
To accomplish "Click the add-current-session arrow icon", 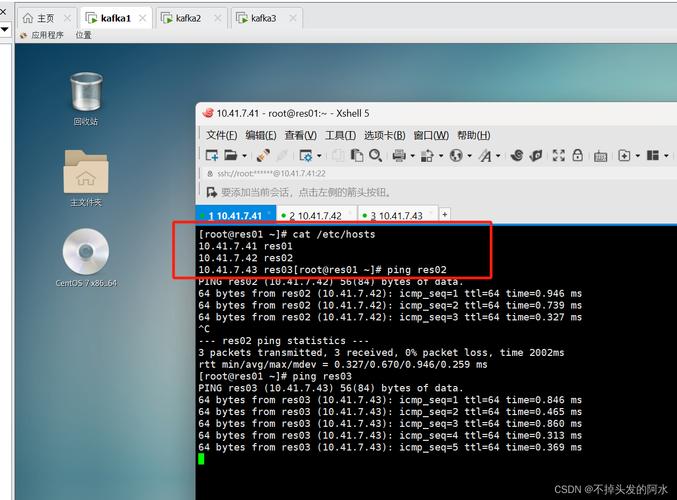I will coord(211,192).
